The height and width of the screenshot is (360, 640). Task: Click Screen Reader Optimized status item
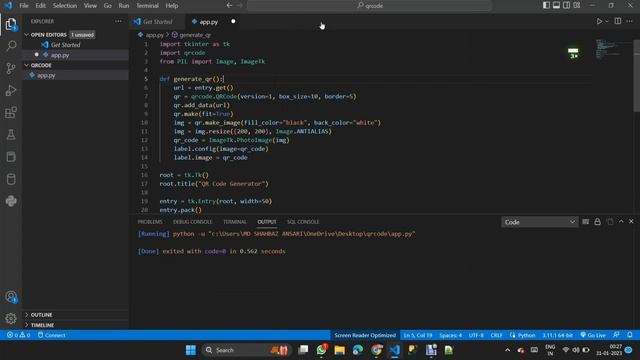pyautogui.click(x=365, y=335)
